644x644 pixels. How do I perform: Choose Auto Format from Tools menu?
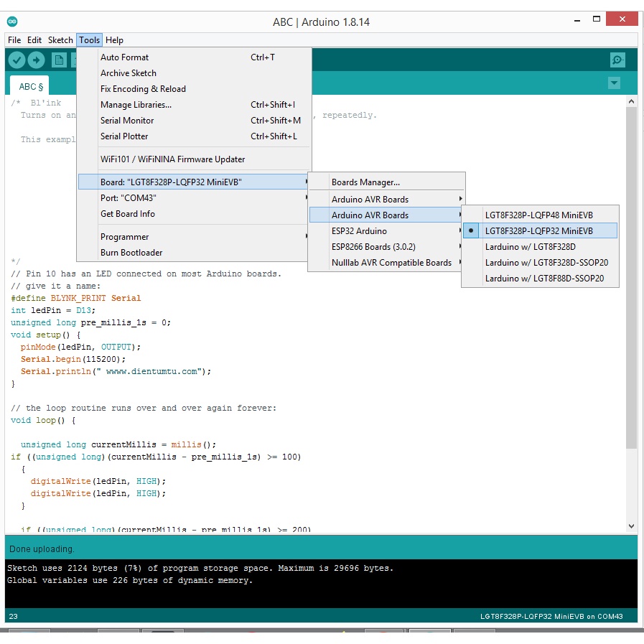(x=125, y=57)
